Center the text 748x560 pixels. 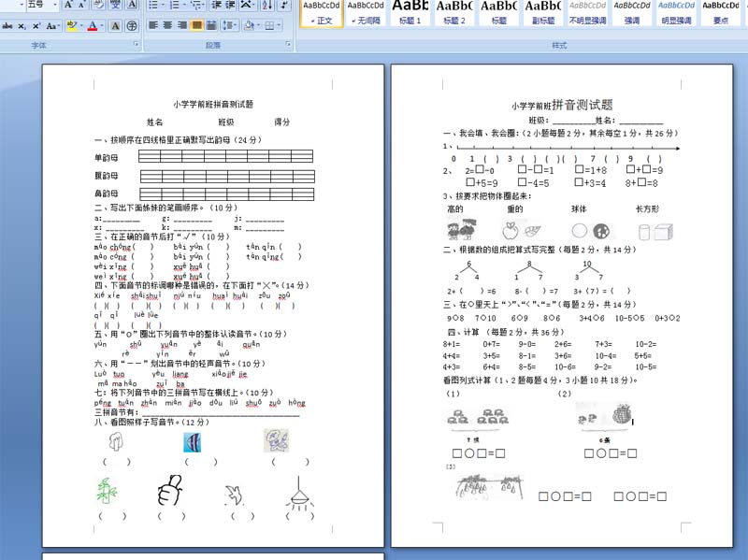pos(167,25)
